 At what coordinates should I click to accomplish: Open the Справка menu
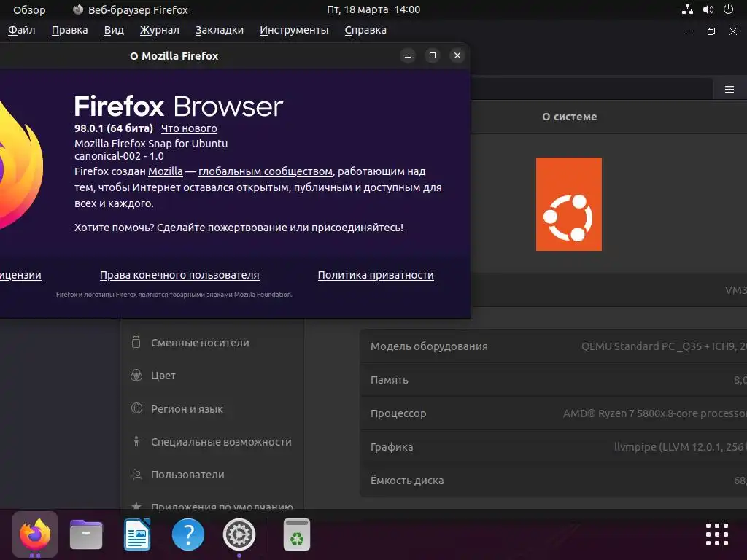365,30
